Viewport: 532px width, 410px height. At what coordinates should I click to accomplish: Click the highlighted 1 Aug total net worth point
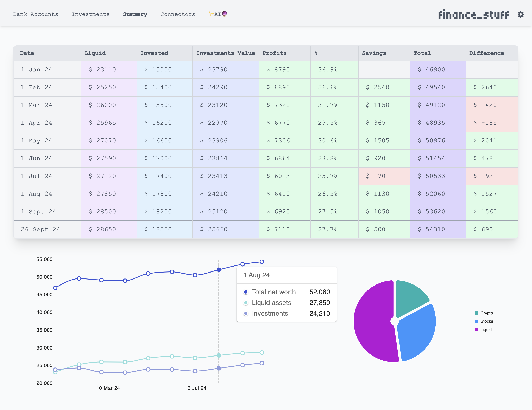pos(219,270)
